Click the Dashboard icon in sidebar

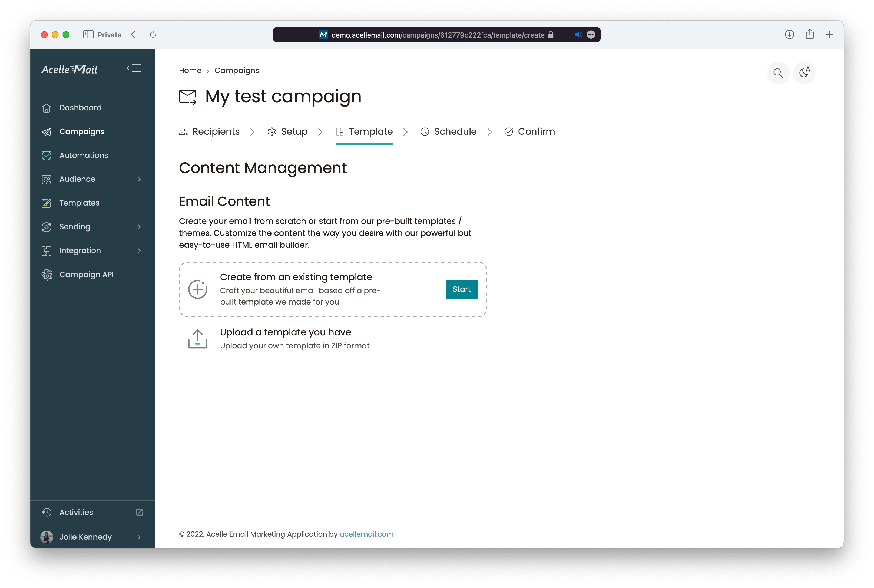(x=47, y=107)
